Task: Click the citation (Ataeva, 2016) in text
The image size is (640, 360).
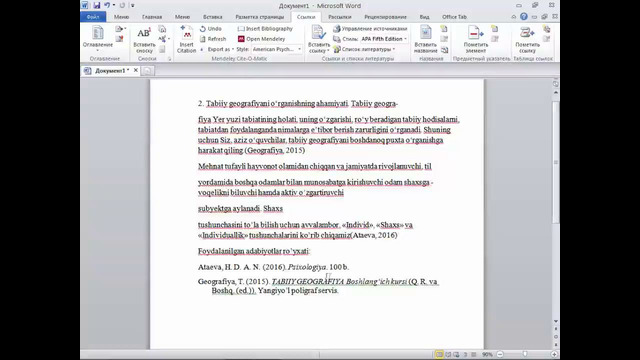Action: click(374, 235)
